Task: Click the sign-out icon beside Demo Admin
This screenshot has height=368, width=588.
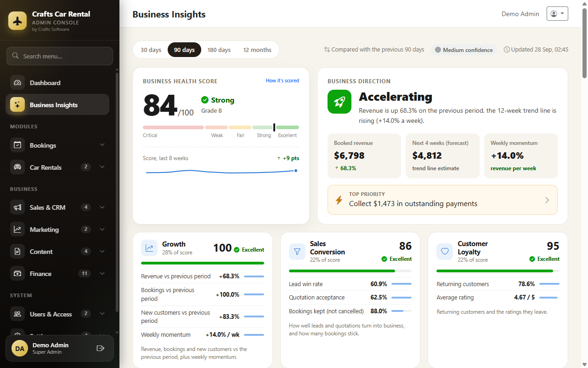Action: 101,348
